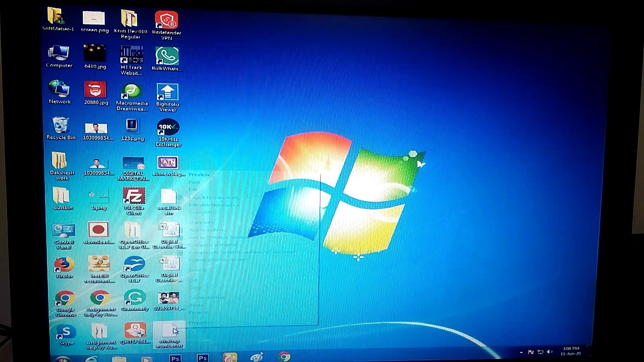Select the BulkWhats desktop shortcut
The image size is (644, 362).
click(167, 56)
